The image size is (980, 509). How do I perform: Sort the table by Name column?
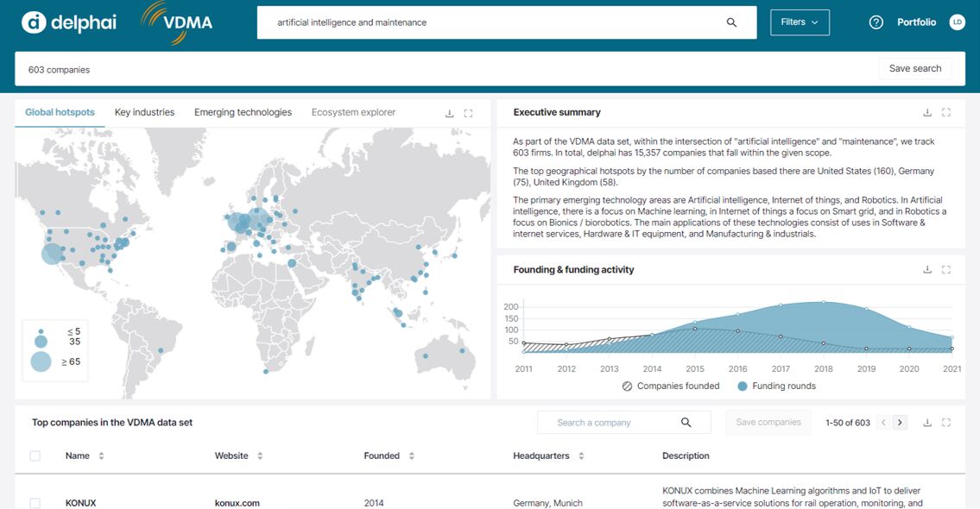click(x=101, y=456)
